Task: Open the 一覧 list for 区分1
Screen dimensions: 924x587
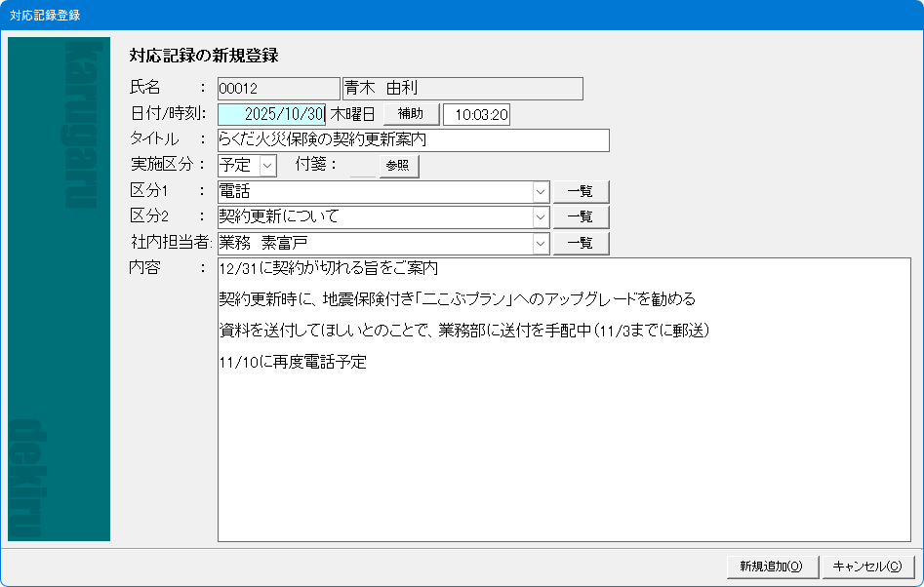Action: (581, 192)
